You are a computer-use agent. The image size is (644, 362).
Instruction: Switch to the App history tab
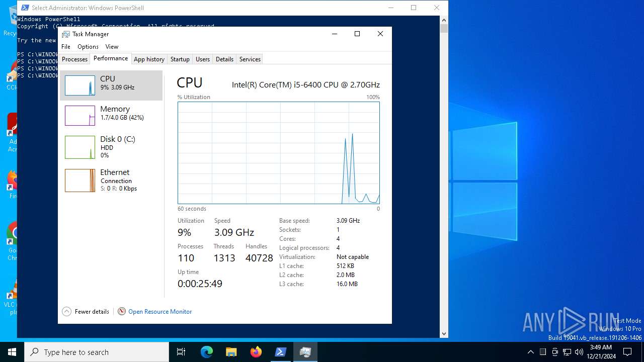click(x=149, y=59)
